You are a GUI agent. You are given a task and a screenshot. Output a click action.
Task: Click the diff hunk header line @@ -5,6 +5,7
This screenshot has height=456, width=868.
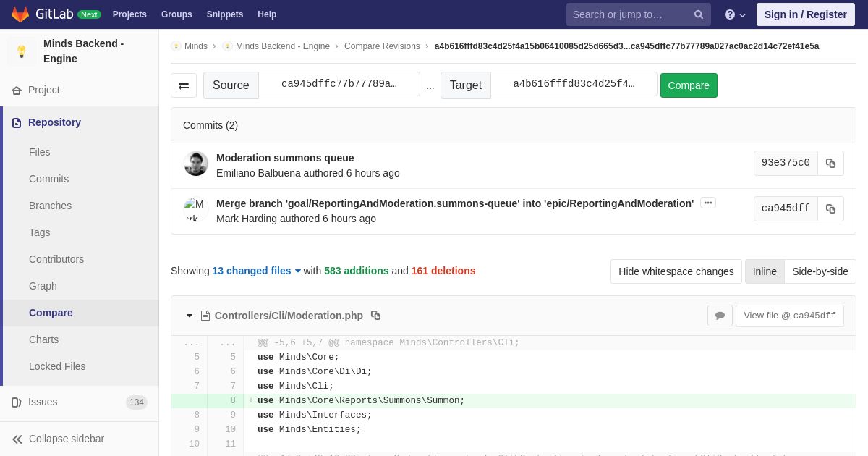(388, 343)
